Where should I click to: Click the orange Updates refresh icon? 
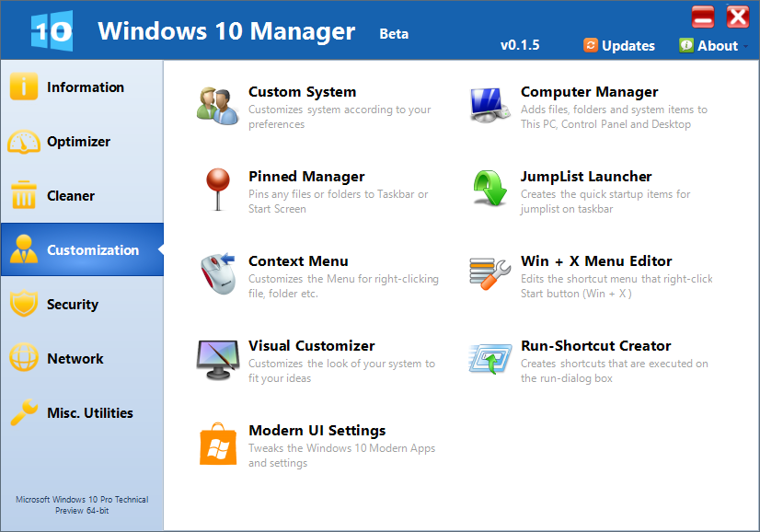pos(591,45)
